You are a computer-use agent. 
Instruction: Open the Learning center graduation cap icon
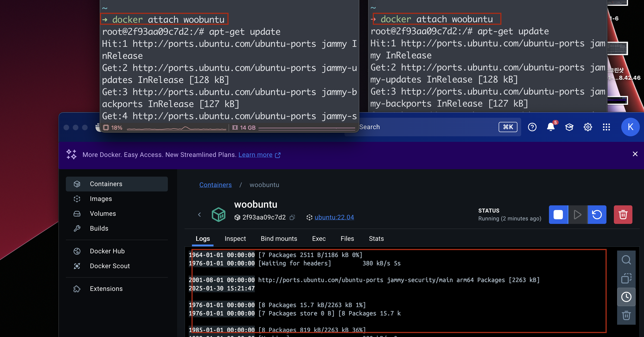click(x=569, y=127)
